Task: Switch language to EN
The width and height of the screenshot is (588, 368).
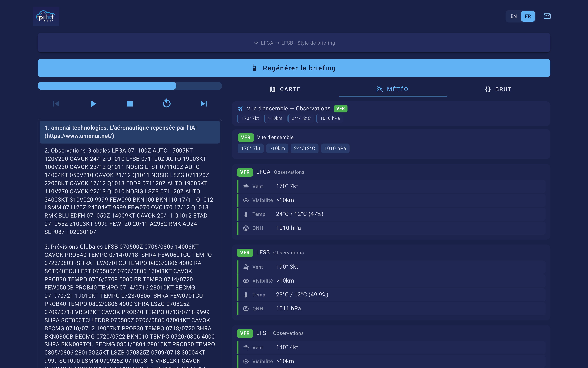Action: [513, 16]
